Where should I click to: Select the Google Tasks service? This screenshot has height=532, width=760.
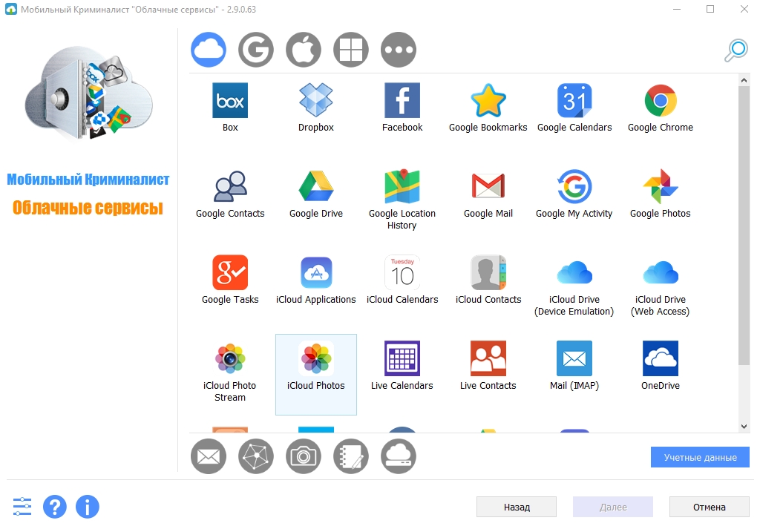pos(230,272)
